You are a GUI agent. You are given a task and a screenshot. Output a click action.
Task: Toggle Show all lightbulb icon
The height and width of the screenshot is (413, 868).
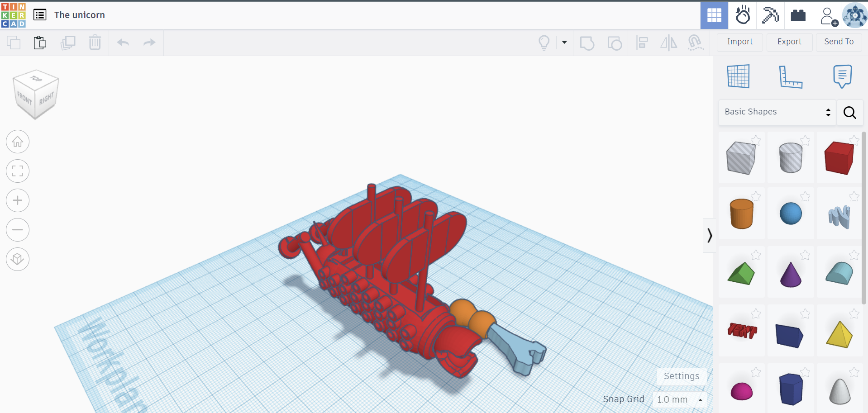pos(544,43)
